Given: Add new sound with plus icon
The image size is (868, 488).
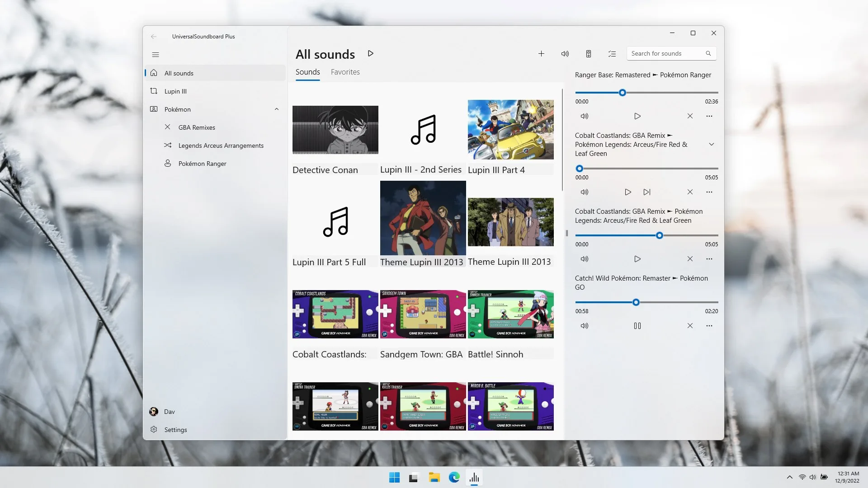Looking at the screenshot, I should [x=541, y=54].
